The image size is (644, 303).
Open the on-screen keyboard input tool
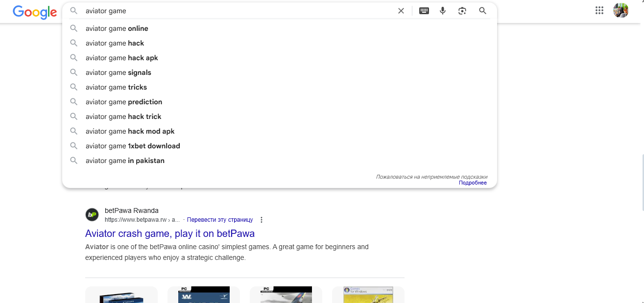click(424, 11)
